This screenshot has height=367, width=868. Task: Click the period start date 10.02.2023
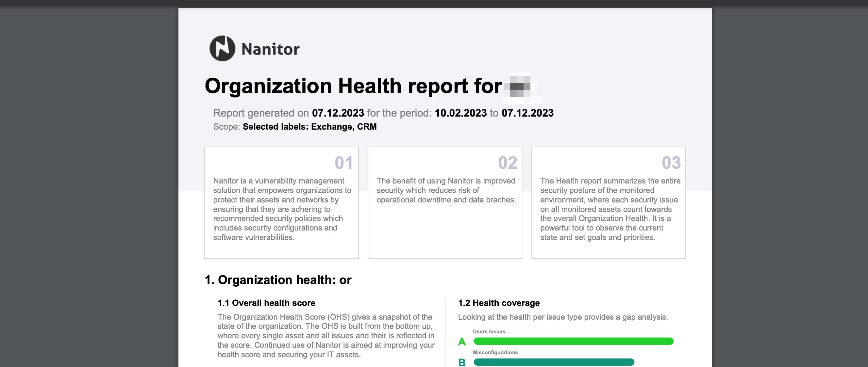pos(460,113)
